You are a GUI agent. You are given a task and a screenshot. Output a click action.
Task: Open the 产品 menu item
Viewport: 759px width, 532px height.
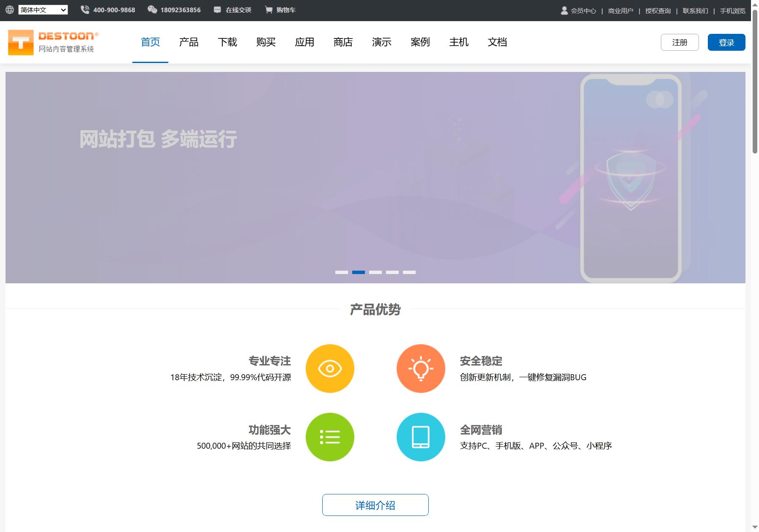pyautogui.click(x=189, y=42)
